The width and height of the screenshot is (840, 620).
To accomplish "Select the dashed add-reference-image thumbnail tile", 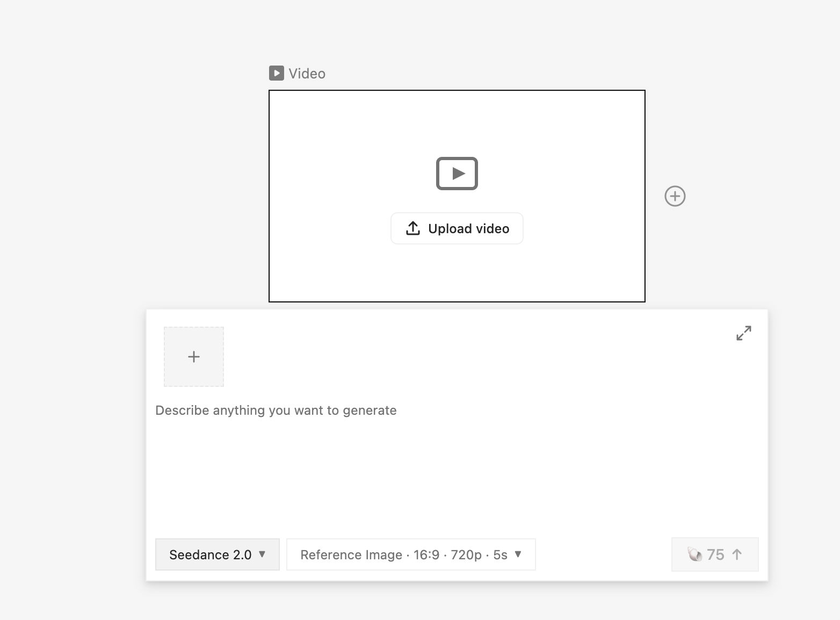I will 194,357.
